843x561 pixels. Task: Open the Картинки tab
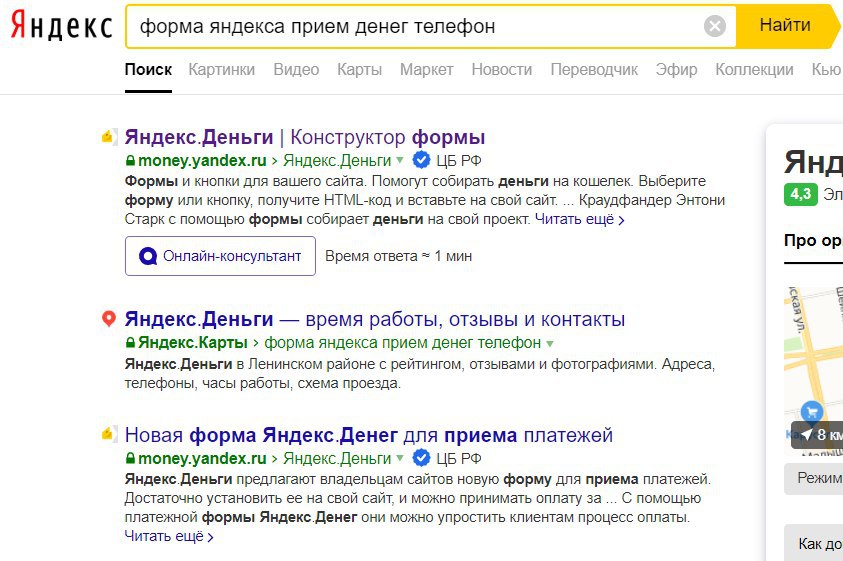[222, 69]
